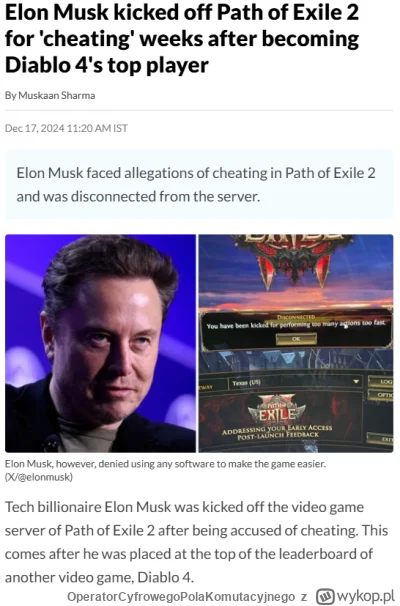Screen dimensions: 400x606
Task: Click the dropdown arrow next to Texas (US)
Action: tap(356, 382)
